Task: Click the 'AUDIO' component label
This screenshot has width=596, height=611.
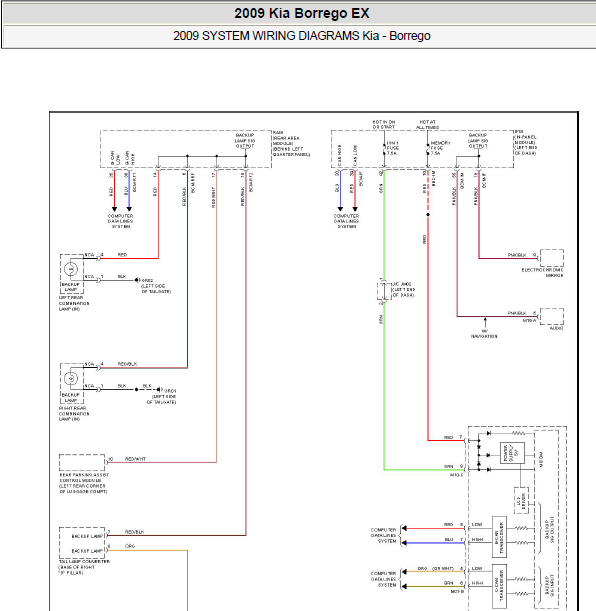Action: pos(556,328)
